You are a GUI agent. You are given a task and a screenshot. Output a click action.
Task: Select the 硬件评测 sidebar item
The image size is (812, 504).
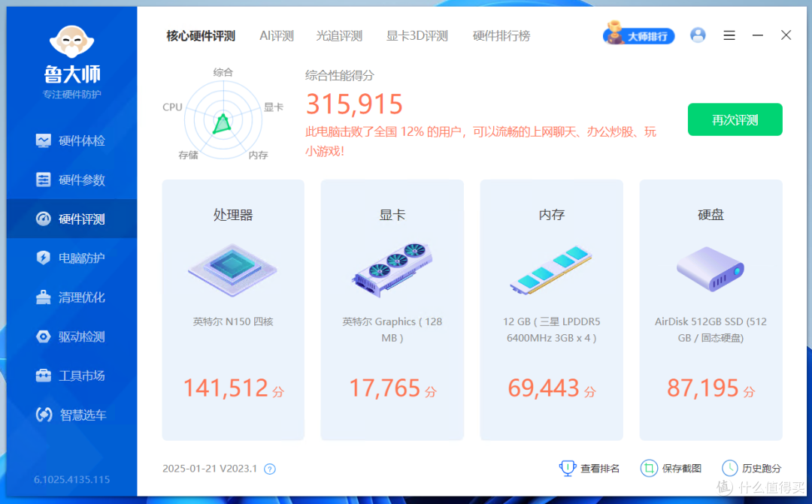(x=71, y=219)
